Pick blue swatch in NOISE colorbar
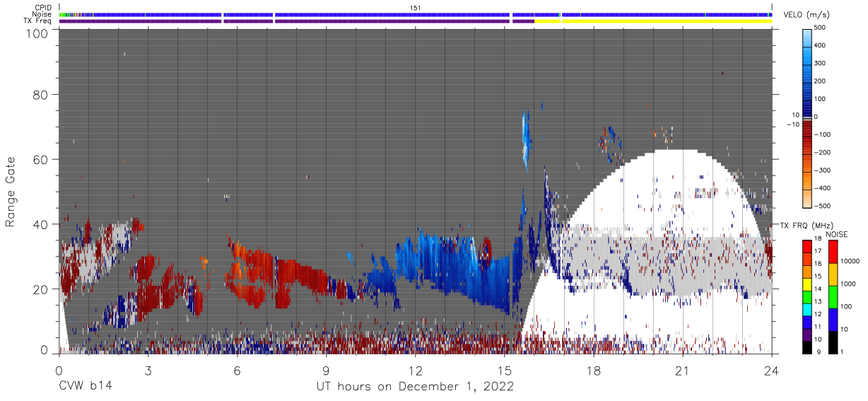The height and width of the screenshot is (401, 868). (833, 320)
